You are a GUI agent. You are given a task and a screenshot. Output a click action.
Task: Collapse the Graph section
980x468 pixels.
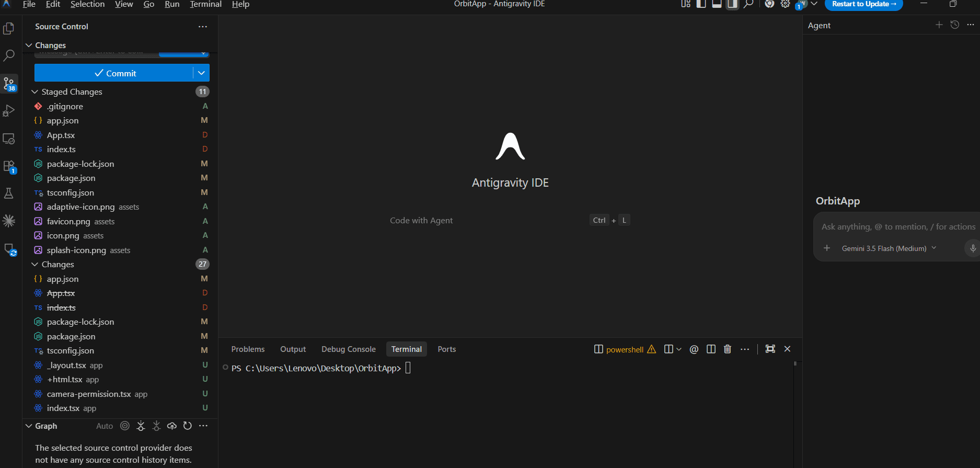29,426
